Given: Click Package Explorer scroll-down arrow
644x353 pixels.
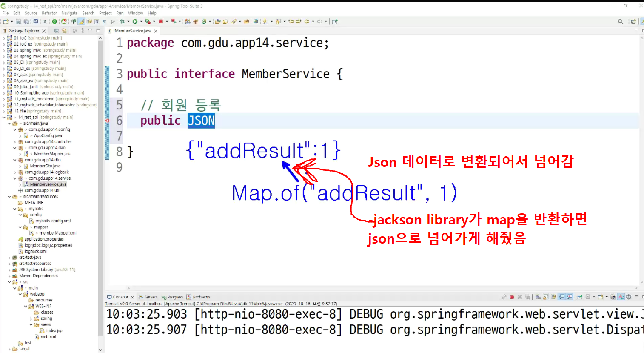Looking at the screenshot, I should coord(100,350).
